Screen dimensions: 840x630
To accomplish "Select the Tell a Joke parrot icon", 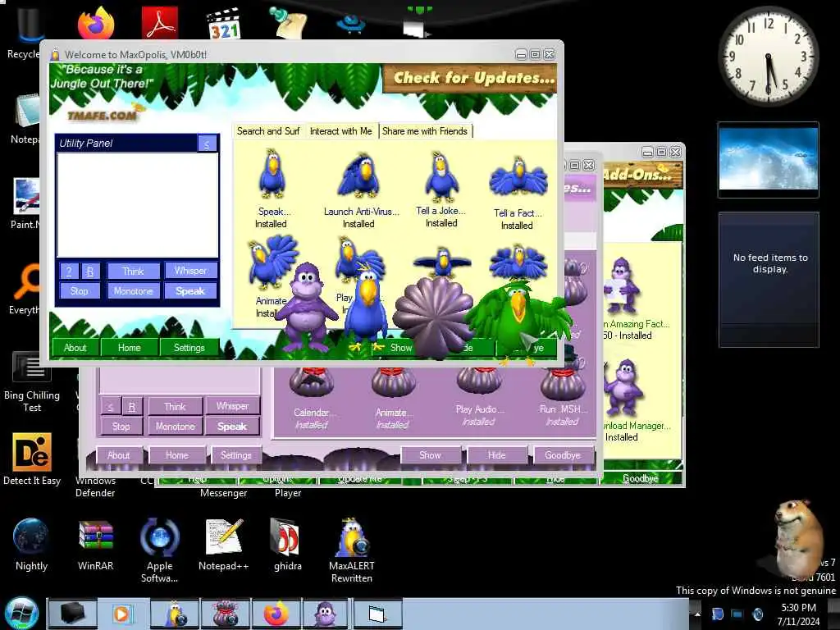I will 441,176.
